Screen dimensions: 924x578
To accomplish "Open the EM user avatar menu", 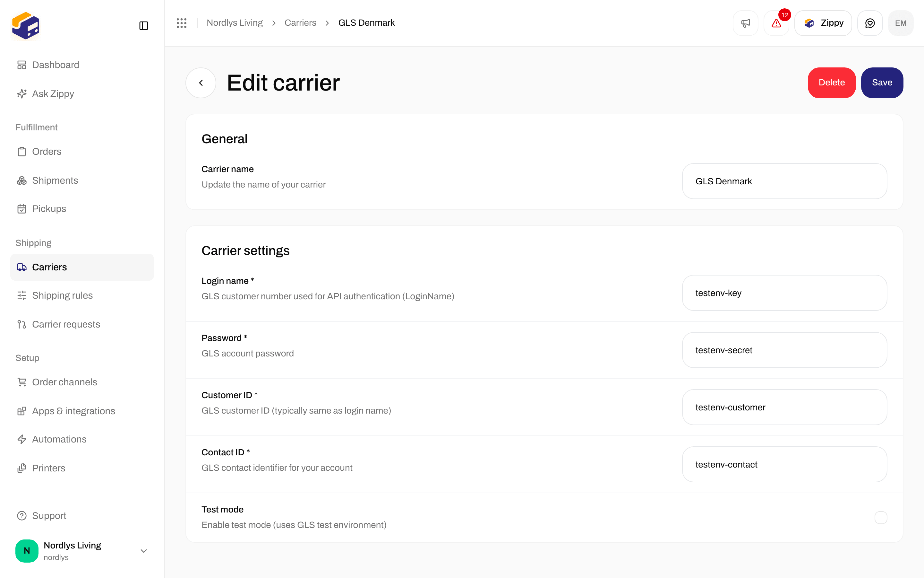I will click(901, 23).
